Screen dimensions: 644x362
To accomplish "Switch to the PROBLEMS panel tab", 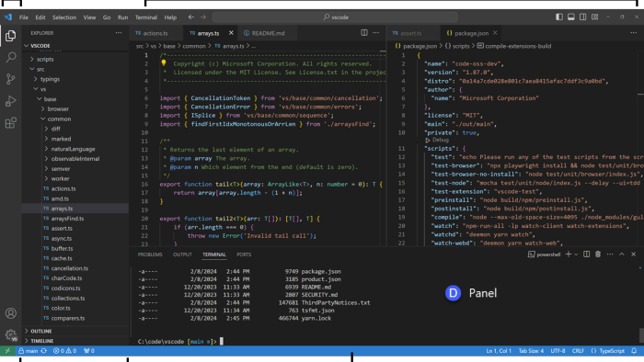I will [x=150, y=255].
